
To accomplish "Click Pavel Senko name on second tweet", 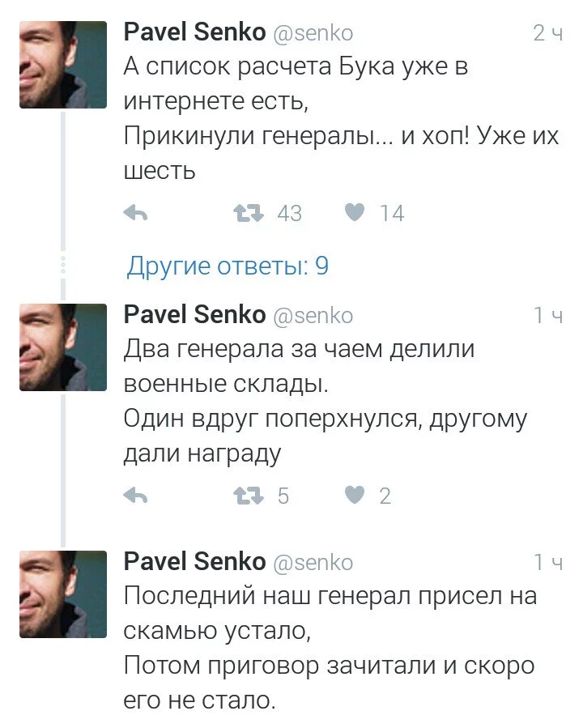I will pos(194,314).
